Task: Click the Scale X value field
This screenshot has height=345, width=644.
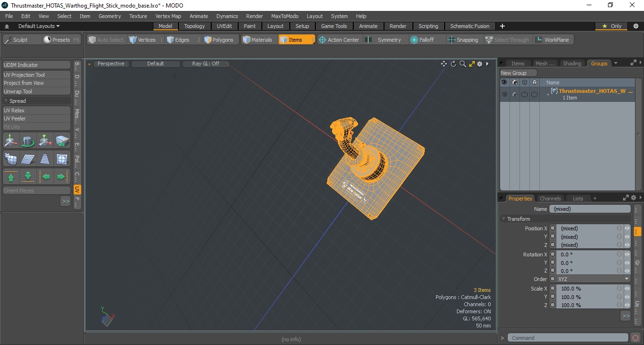Action: click(590, 289)
